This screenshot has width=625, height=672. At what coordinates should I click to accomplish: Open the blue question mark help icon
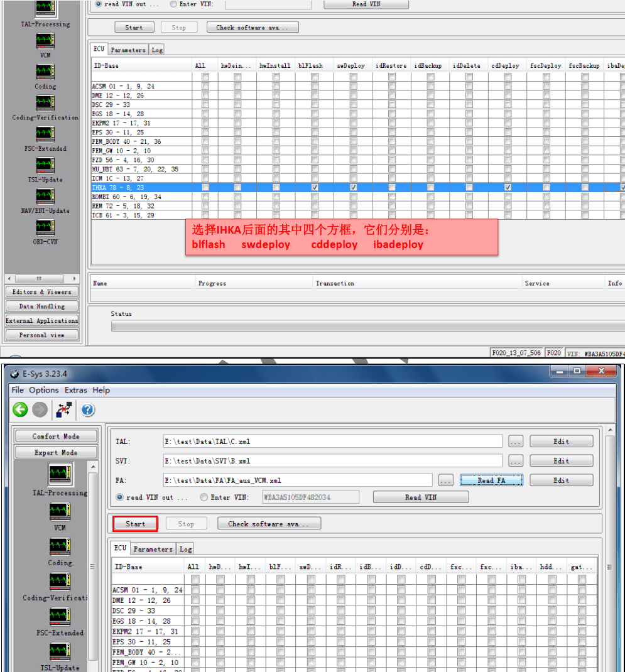coord(88,410)
